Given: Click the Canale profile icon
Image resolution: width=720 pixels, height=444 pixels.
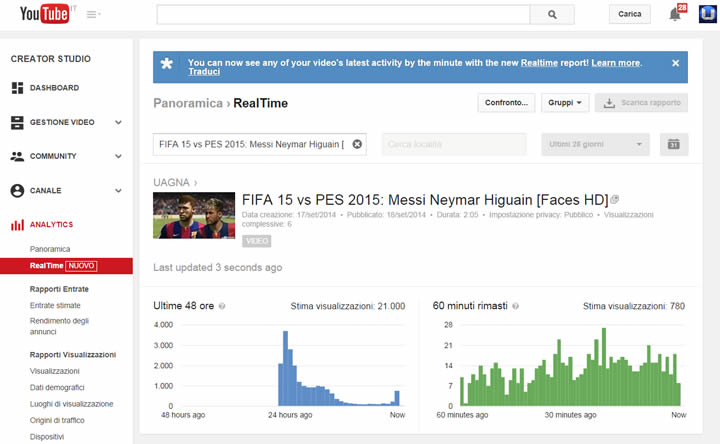Looking at the screenshot, I should (x=17, y=191).
